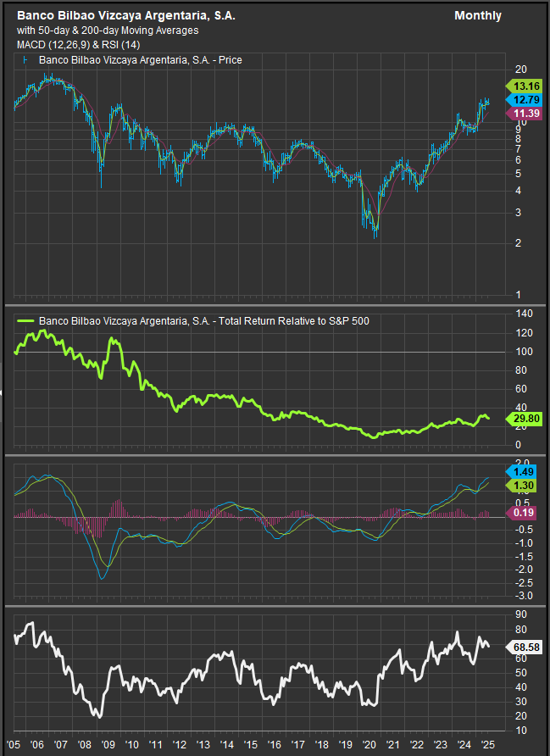Click the 1 label on price axis

(x=518, y=295)
